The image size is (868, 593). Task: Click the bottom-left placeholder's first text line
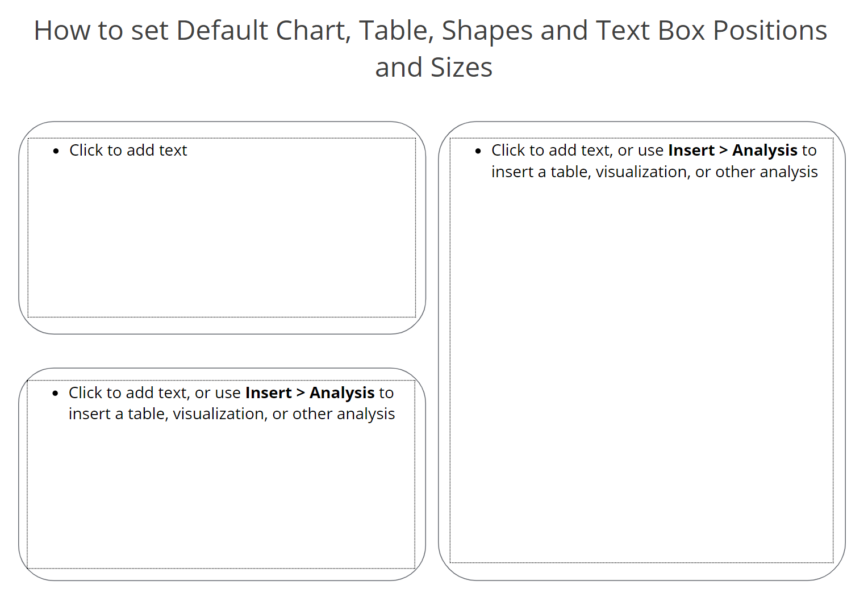231,393
